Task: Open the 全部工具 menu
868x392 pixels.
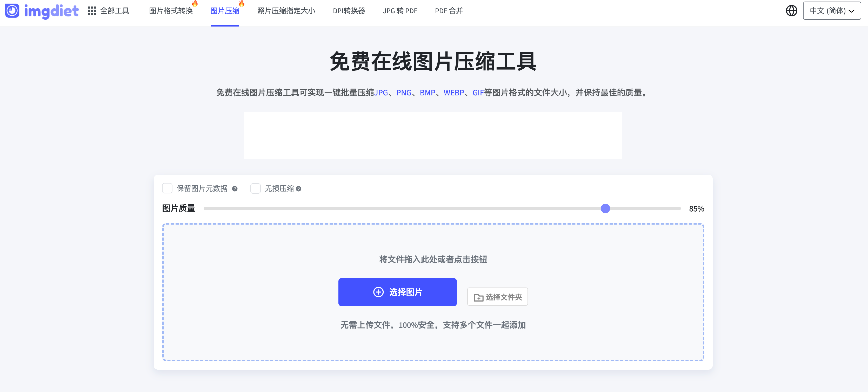Action: coord(115,11)
